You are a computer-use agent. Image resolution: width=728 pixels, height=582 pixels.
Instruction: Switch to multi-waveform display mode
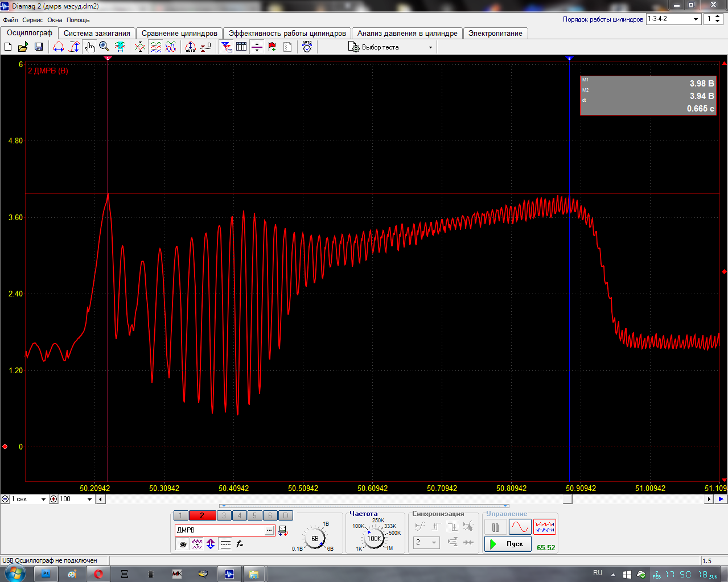[x=545, y=527]
